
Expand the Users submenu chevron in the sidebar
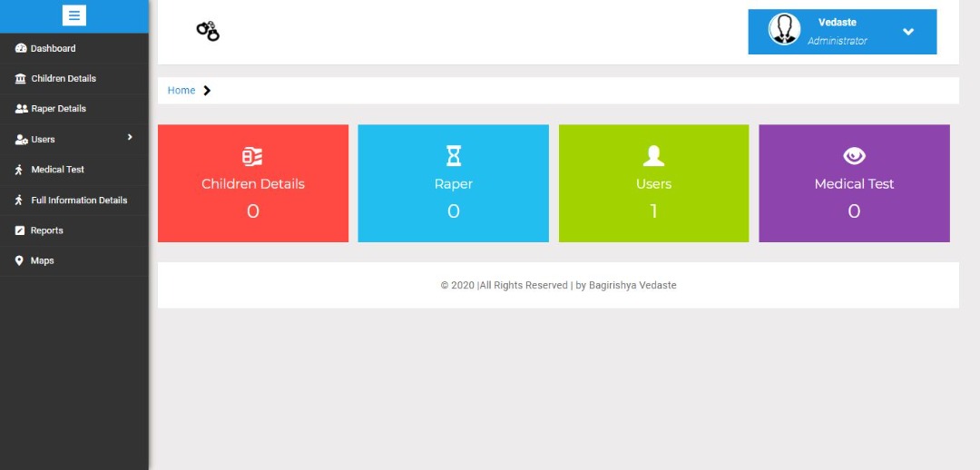click(x=130, y=137)
